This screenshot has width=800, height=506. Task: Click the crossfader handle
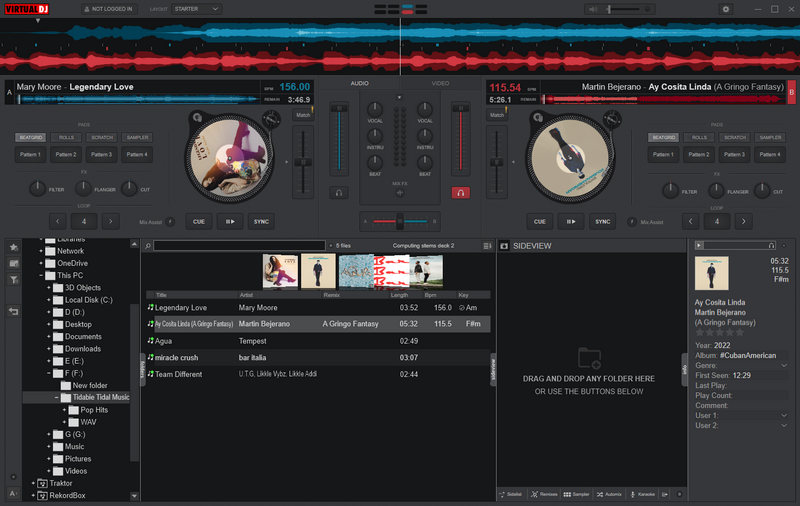[400, 221]
